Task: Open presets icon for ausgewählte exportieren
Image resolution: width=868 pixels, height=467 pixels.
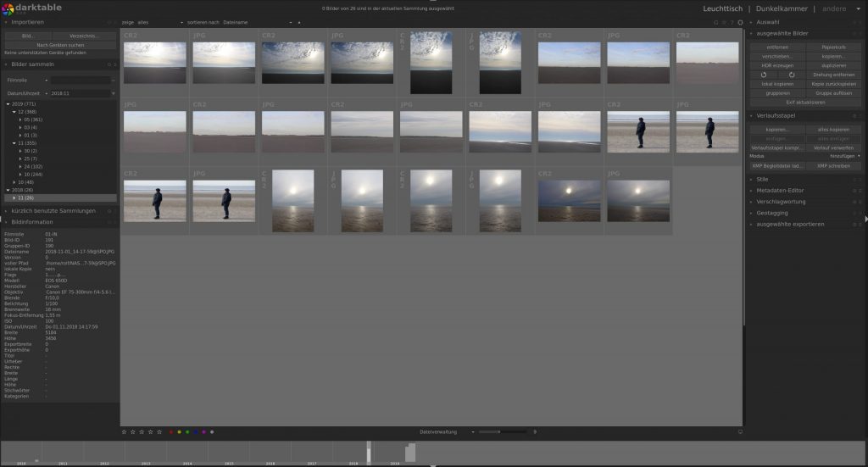Action: click(x=860, y=225)
